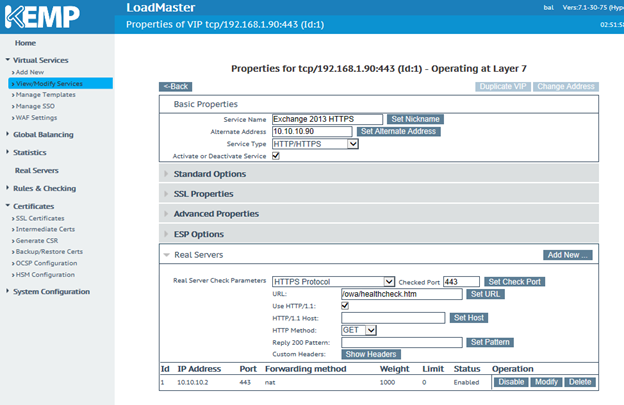Disable real server 10.10.10.2
The width and height of the screenshot is (624, 405).
click(x=511, y=382)
